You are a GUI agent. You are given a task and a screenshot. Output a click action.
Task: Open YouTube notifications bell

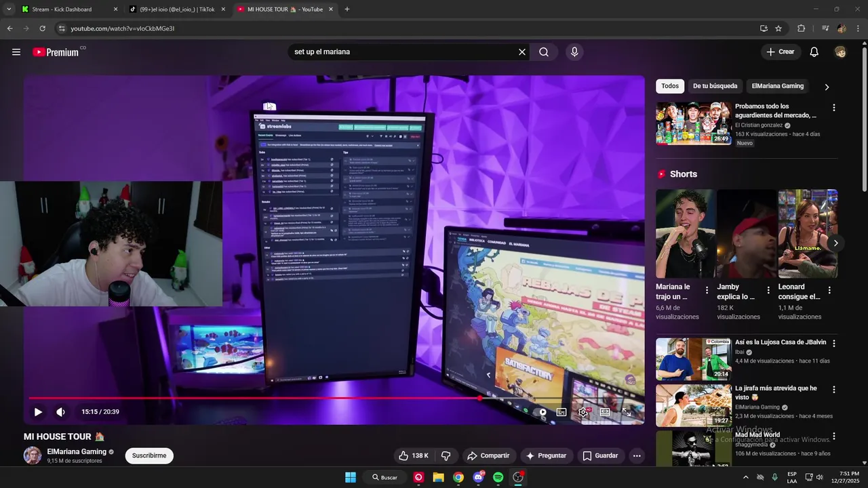814,52
